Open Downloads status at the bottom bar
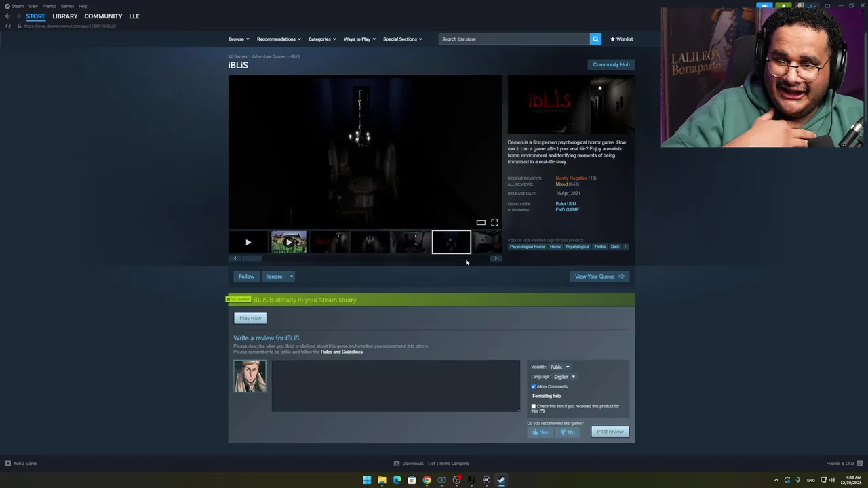868x488 pixels. pyautogui.click(x=431, y=464)
